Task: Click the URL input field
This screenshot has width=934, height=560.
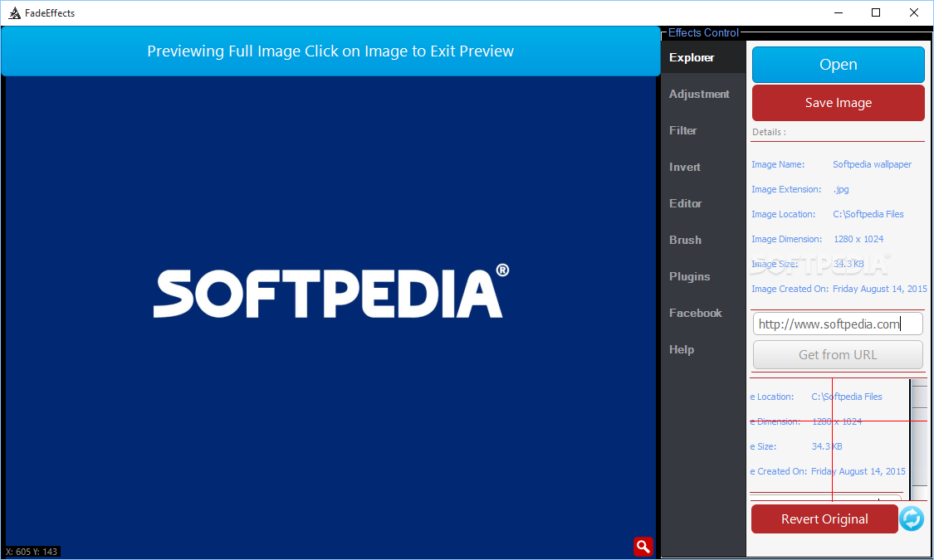Action: [x=838, y=324]
